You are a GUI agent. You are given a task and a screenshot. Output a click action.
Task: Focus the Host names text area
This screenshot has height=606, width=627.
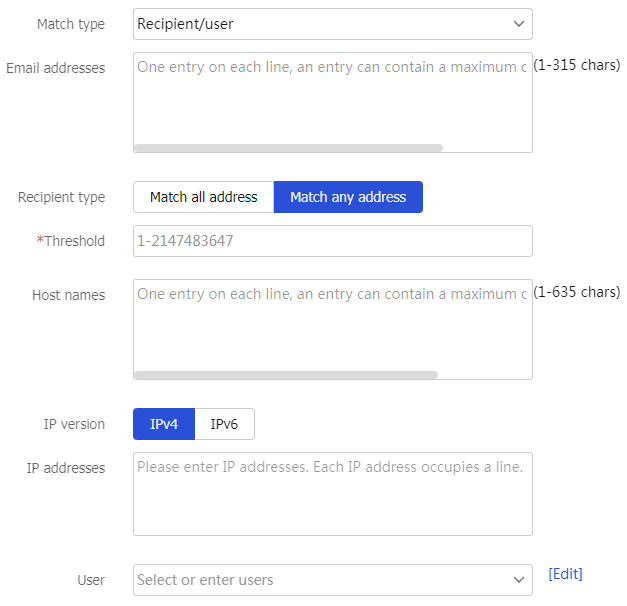click(x=333, y=329)
